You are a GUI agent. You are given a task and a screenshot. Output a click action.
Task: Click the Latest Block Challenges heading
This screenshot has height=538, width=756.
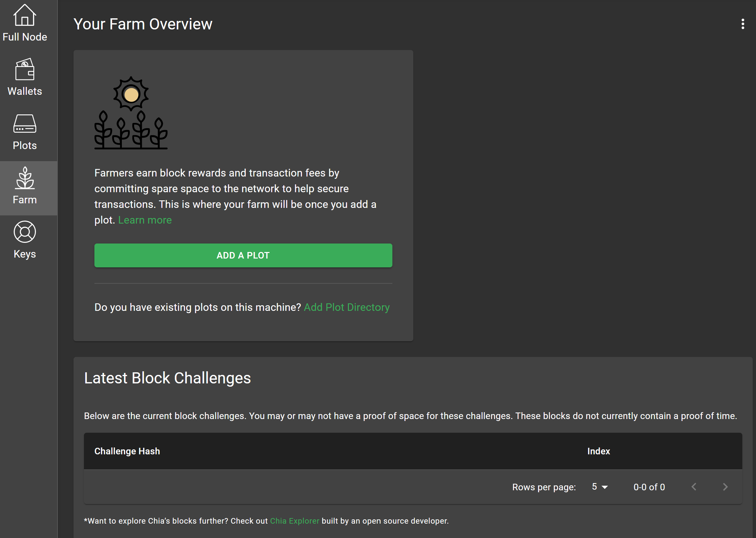167,378
